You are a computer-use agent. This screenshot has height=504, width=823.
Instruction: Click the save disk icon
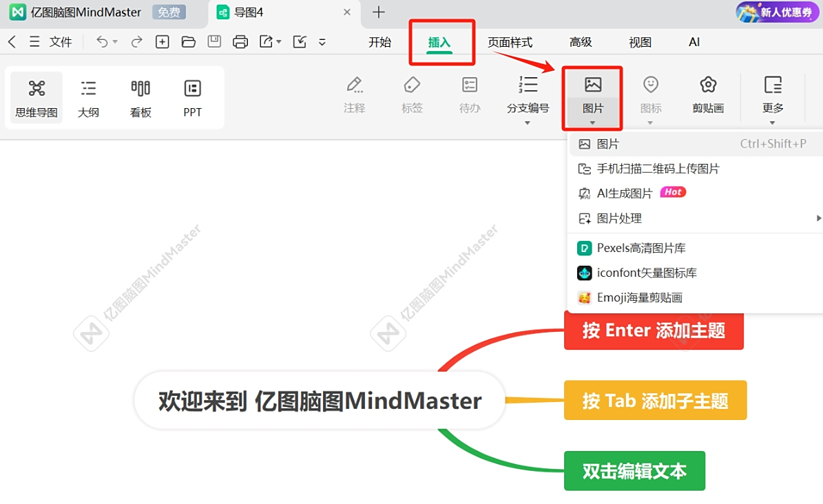pyautogui.click(x=214, y=41)
